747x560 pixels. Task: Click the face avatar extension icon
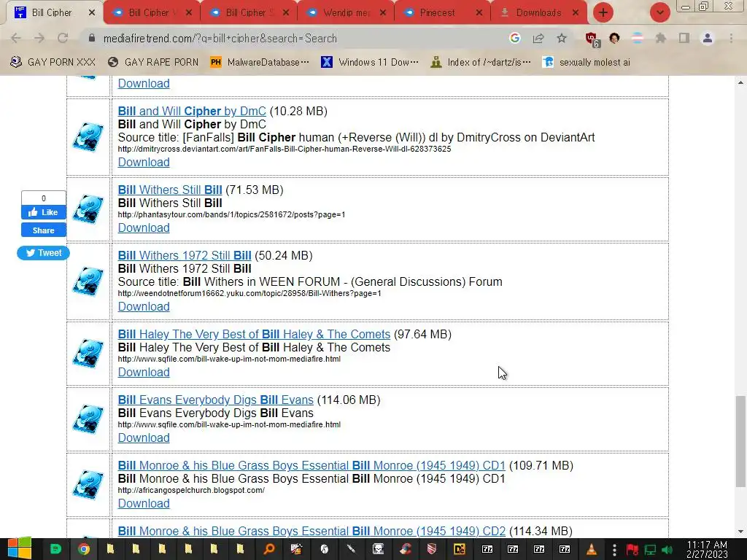click(x=614, y=38)
